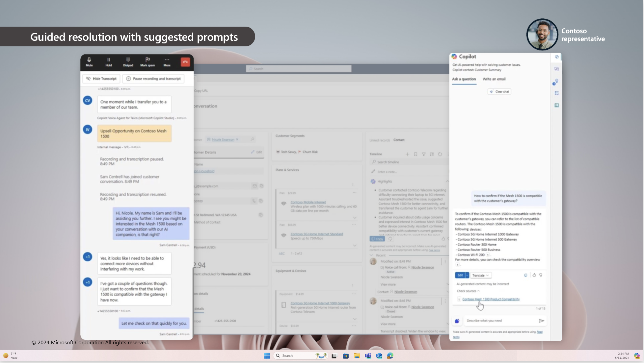644x363 pixels.
Task: Open Copilot icon in side rail
Action: [557, 57]
